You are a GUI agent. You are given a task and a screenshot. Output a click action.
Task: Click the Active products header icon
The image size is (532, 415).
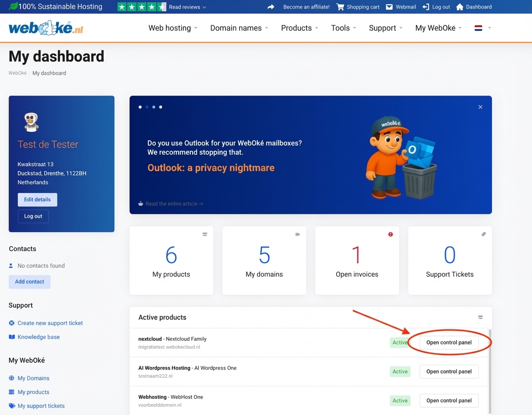(481, 317)
